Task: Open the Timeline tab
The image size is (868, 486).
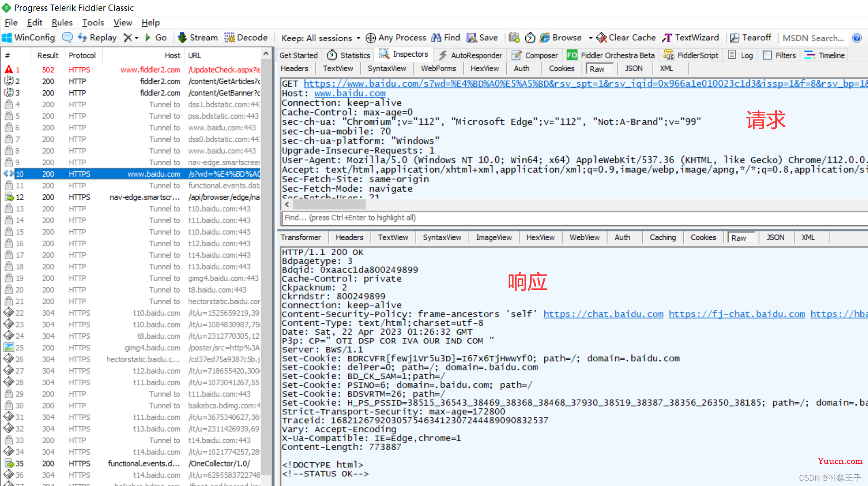Action: click(x=824, y=55)
